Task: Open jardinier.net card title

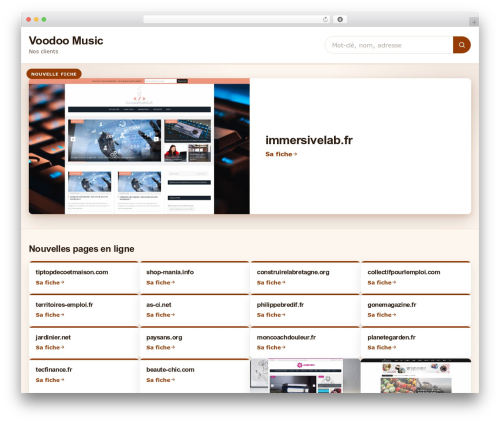Action: pos(53,337)
